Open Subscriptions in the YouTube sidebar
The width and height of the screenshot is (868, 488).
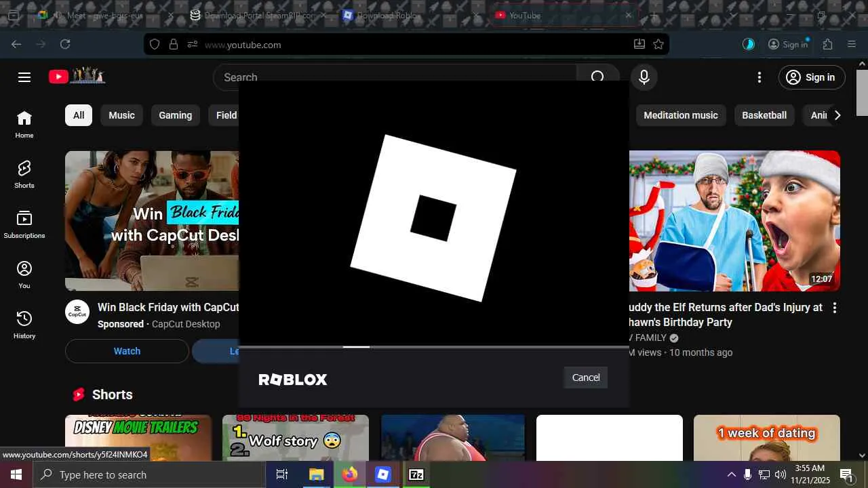tap(24, 225)
